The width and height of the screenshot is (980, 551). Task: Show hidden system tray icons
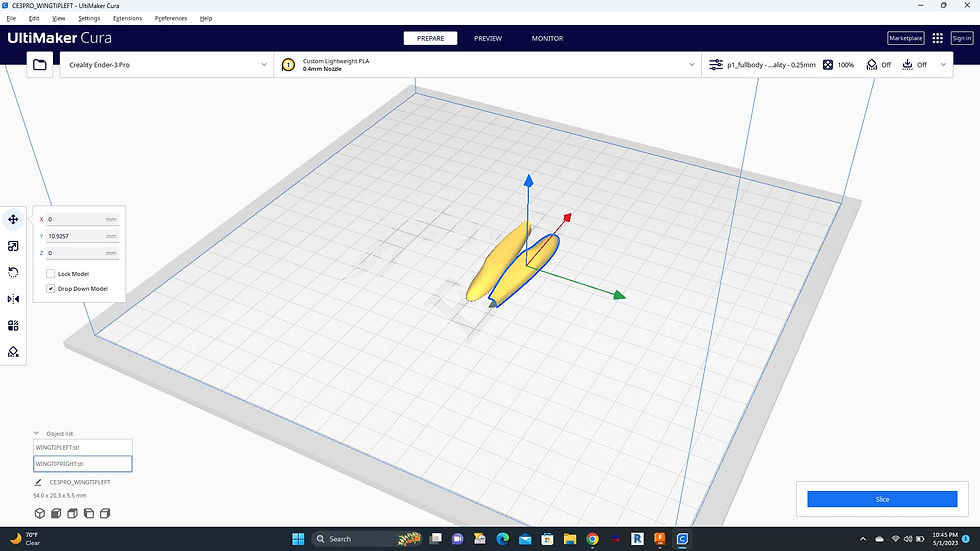pyautogui.click(x=863, y=539)
